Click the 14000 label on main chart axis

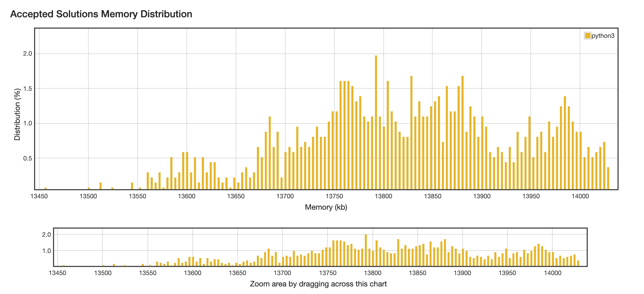[580, 196]
